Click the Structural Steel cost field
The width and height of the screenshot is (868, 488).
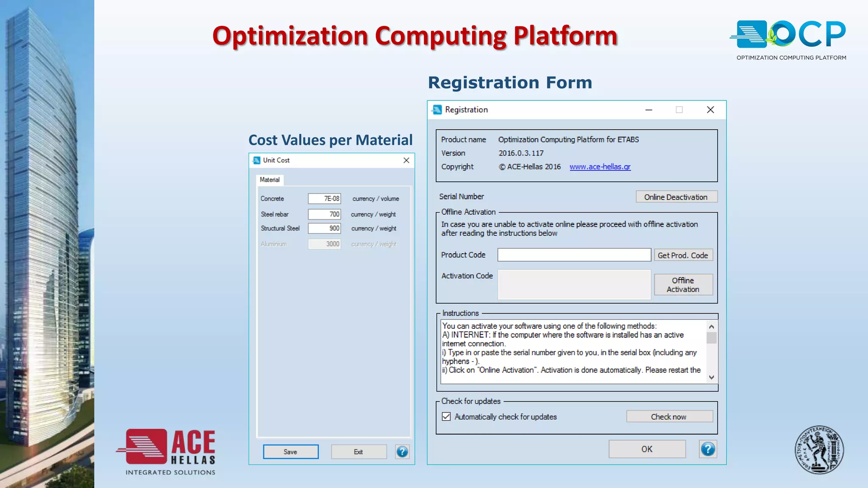(324, 228)
